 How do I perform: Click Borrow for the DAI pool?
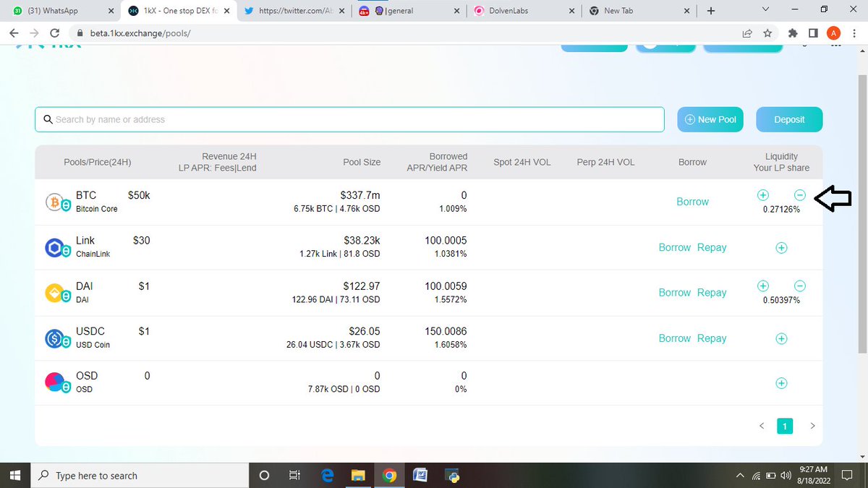(x=675, y=293)
